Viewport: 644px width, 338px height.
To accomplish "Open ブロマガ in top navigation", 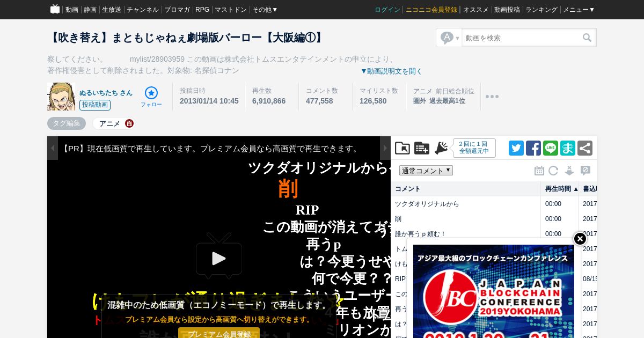I will point(177,10).
